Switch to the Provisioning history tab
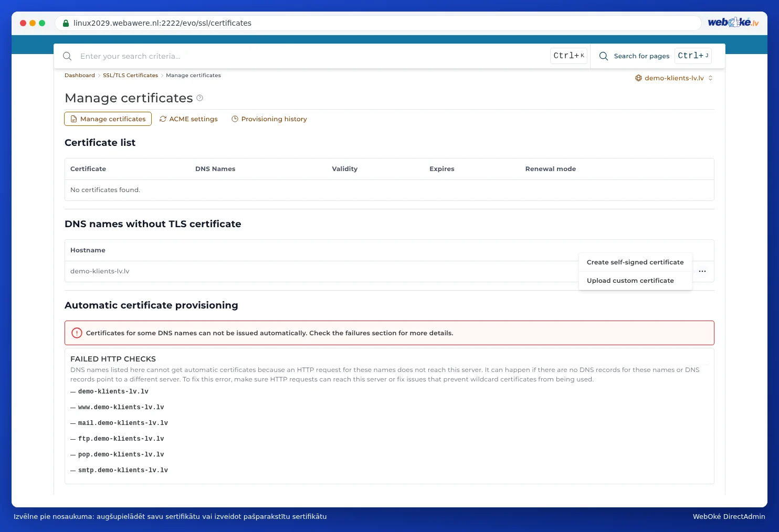This screenshot has width=779, height=532. pyautogui.click(x=269, y=119)
